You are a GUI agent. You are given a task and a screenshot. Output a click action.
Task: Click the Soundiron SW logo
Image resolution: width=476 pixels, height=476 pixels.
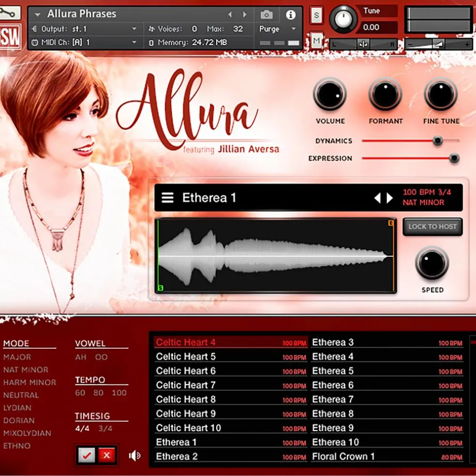click(10, 37)
